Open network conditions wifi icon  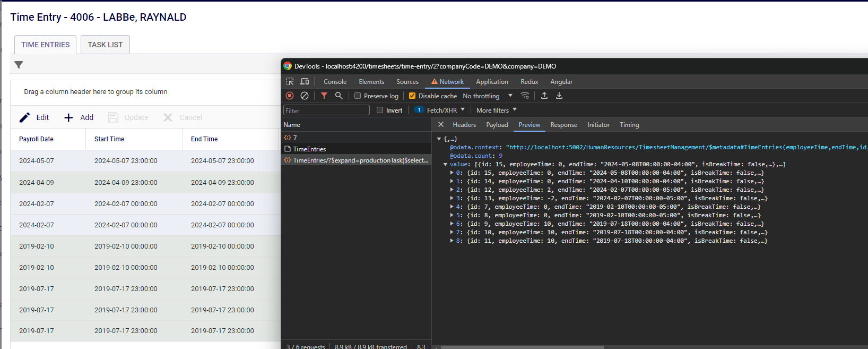tap(525, 96)
